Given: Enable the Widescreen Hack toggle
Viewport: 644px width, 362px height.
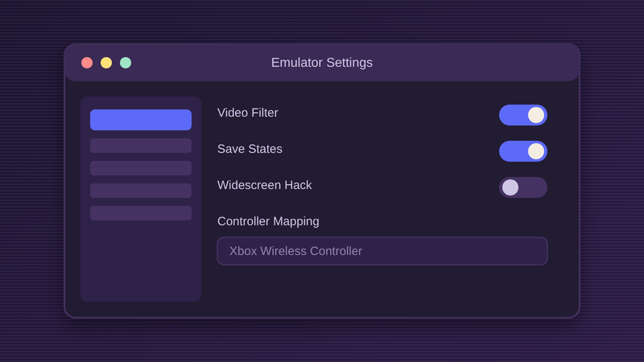Looking at the screenshot, I should pos(522,187).
